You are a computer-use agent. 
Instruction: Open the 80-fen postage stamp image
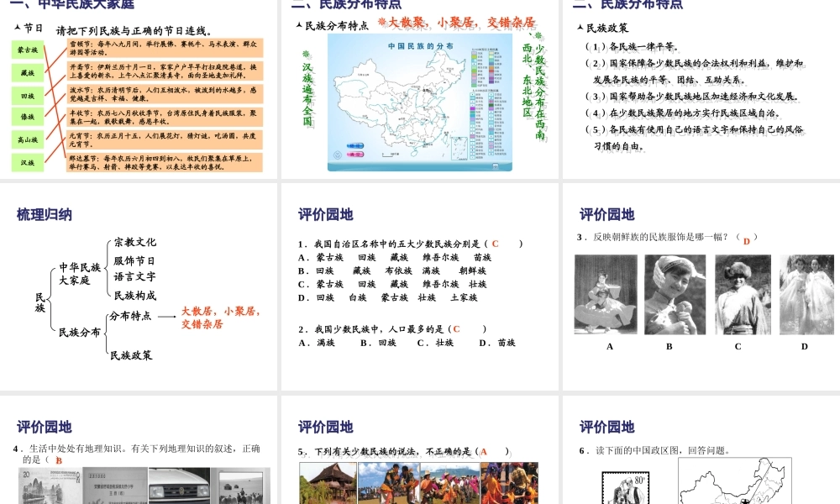(625, 488)
